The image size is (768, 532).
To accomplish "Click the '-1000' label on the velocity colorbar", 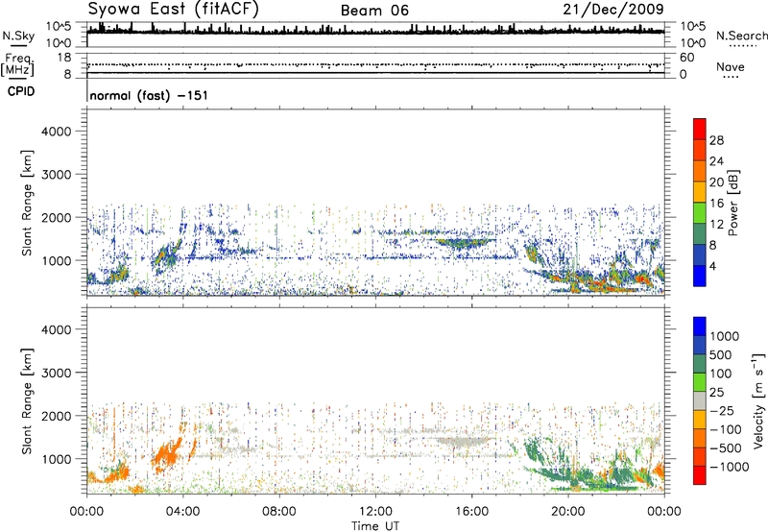I will coord(730,467).
